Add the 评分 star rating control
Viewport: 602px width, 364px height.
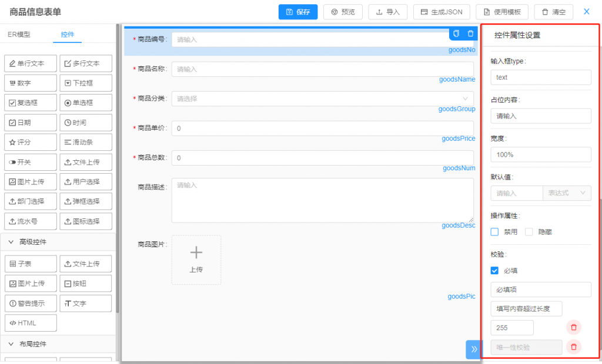pyautogui.click(x=31, y=142)
